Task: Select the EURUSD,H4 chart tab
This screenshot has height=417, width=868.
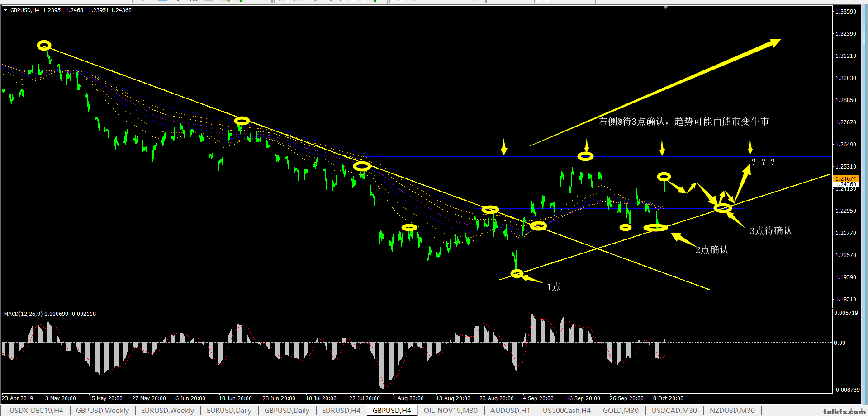Action: (341, 410)
